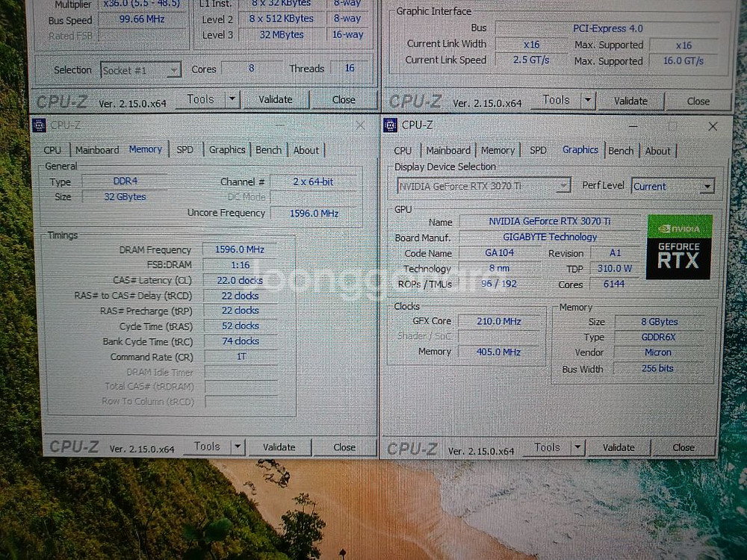Switch to Mainboard tab in Graphics window
Viewport: 747px width, 560px height.
pos(448,151)
